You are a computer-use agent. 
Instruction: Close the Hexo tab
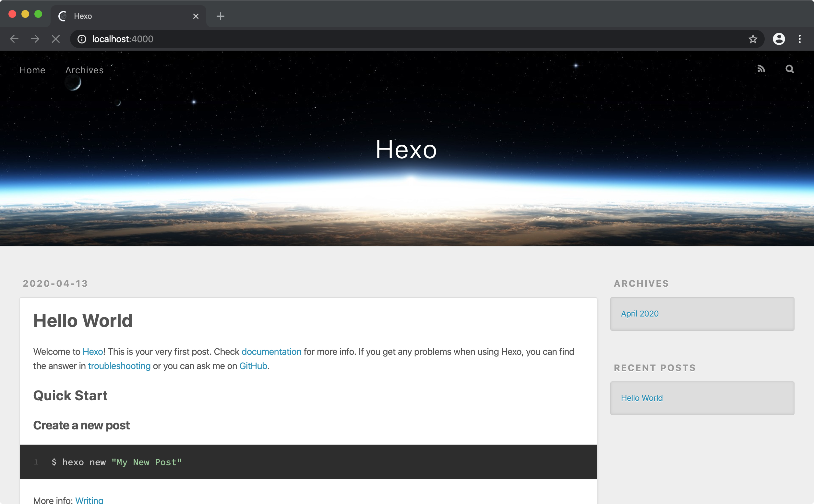[x=196, y=16]
